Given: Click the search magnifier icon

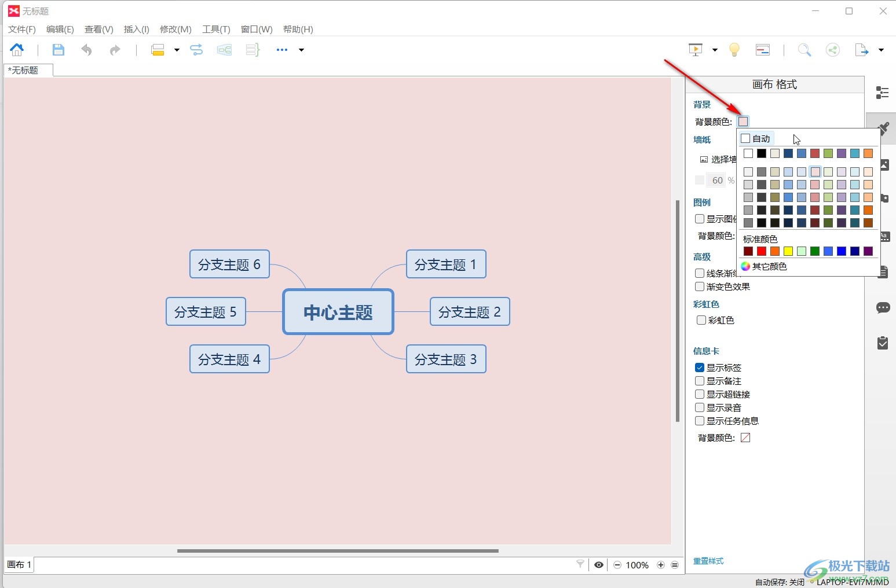Looking at the screenshot, I should pos(804,50).
